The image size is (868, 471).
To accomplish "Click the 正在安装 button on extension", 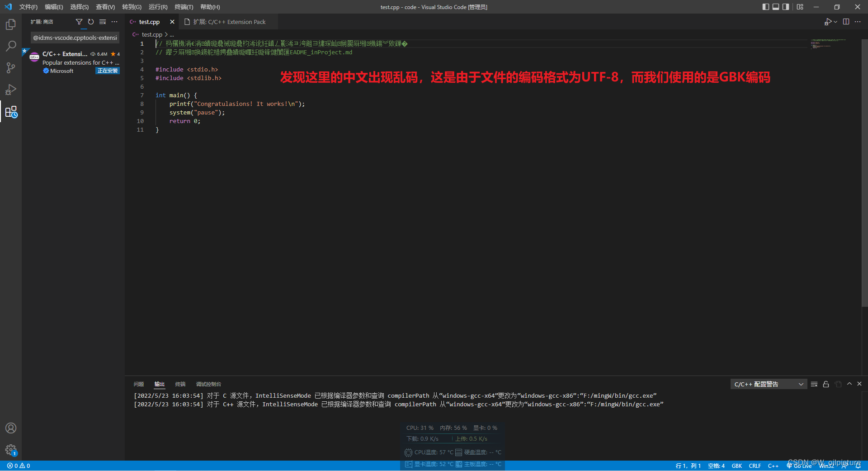I will 108,71.
